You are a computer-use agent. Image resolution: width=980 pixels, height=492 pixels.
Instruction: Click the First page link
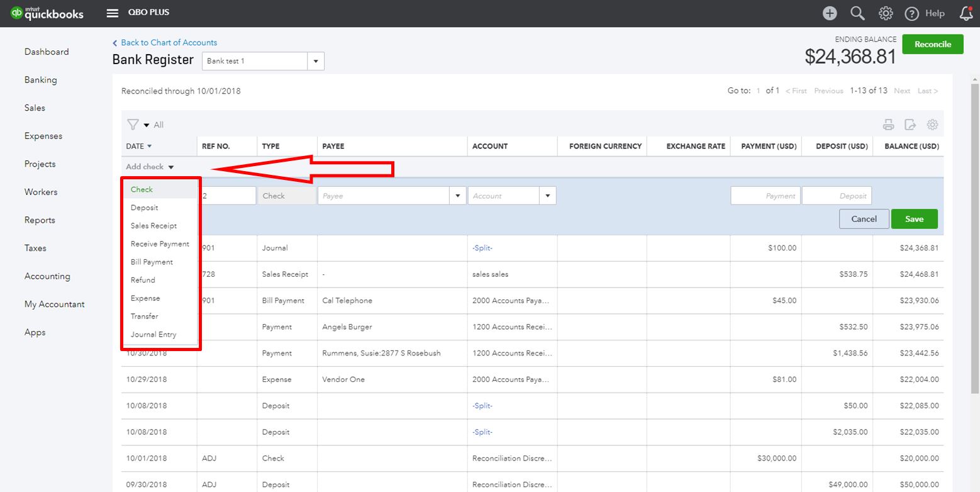tap(796, 91)
